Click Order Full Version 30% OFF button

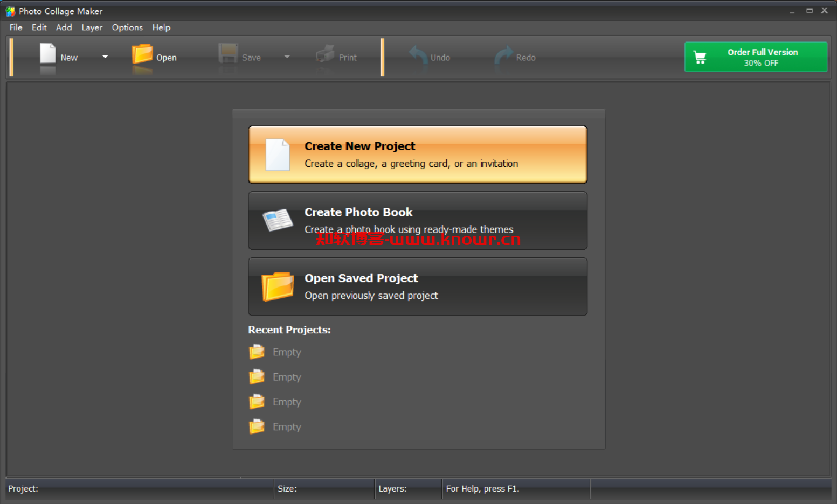point(756,57)
